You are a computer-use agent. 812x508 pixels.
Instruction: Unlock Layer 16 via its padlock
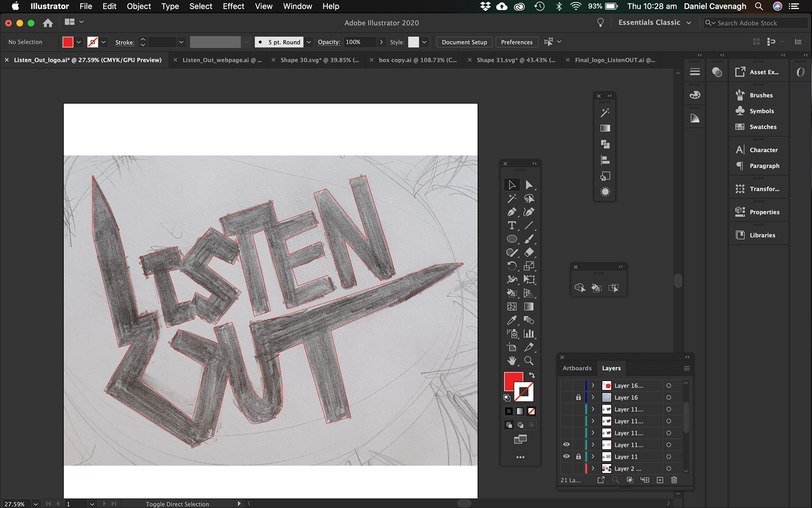(x=578, y=398)
